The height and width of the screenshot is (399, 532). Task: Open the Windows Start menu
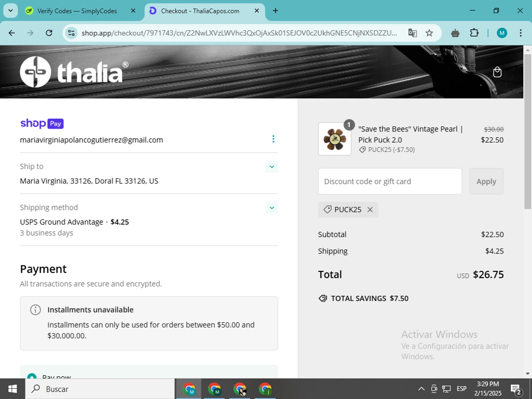[12, 389]
